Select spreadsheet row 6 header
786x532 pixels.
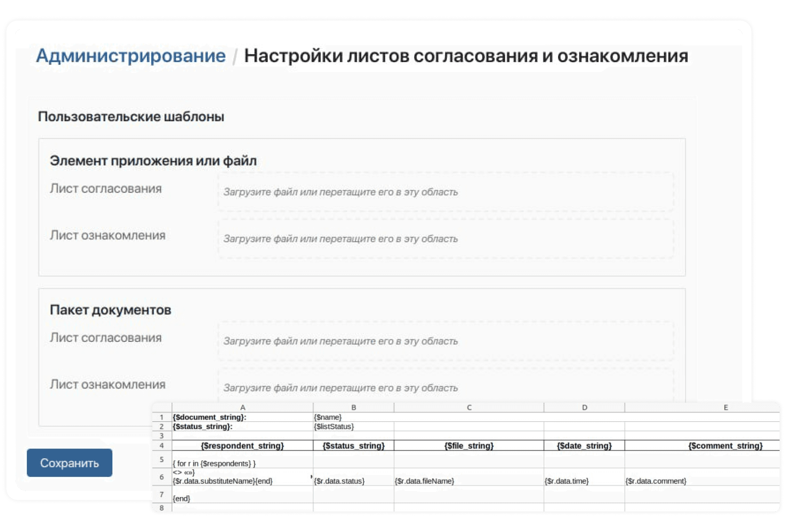[x=162, y=477]
